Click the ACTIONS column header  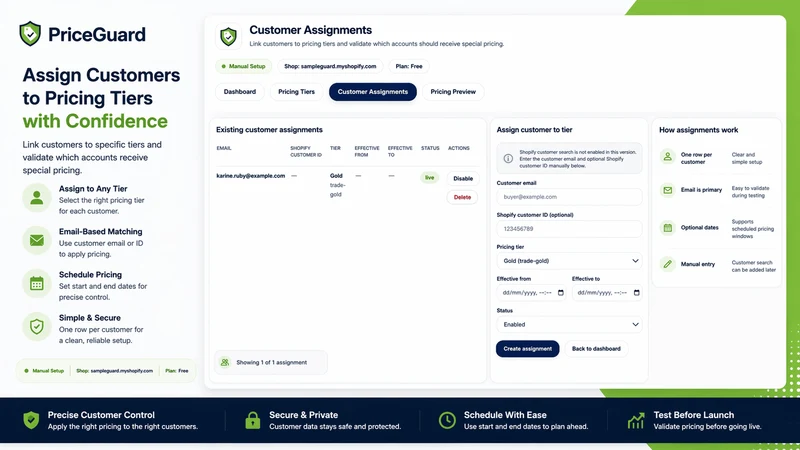click(459, 148)
